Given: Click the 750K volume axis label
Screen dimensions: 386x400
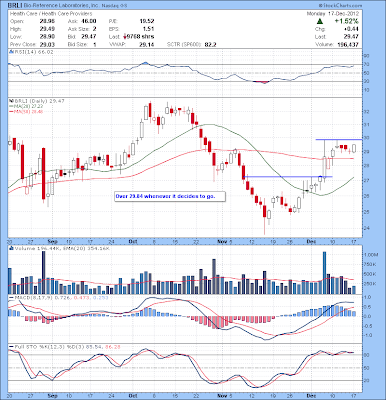Looking at the screenshot, I should (370, 264).
